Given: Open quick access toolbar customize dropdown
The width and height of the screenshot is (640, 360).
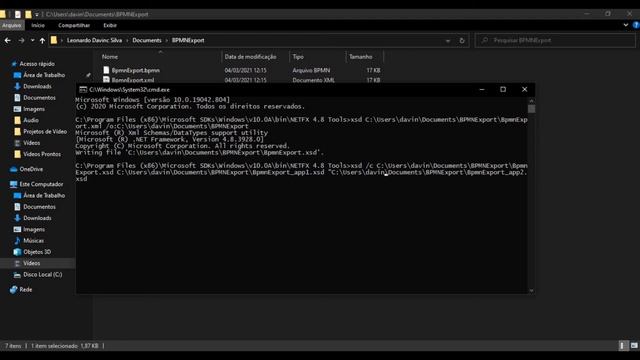Looking at the screenshot, I should 36,14.
